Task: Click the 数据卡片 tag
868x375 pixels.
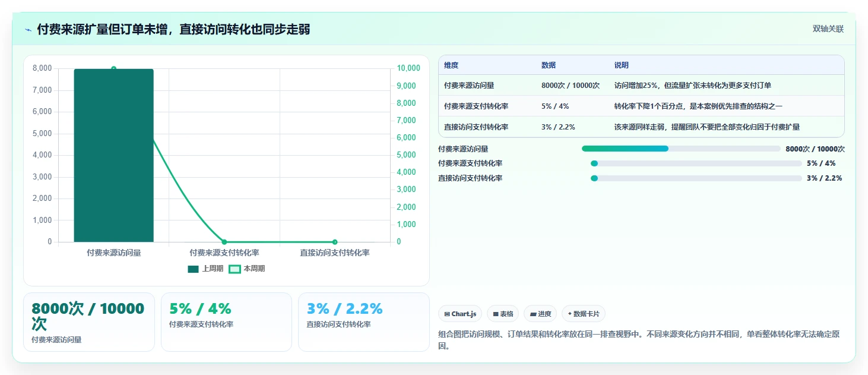Action: (584, 314)
